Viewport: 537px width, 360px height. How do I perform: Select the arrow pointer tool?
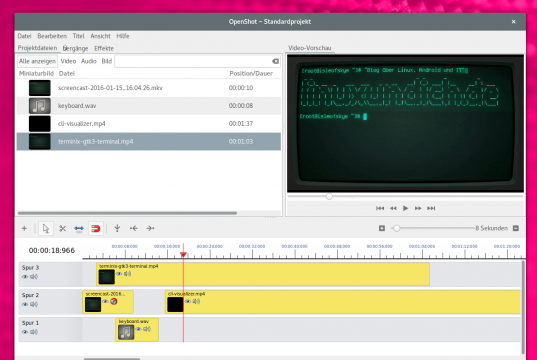[x=46, y=228]
